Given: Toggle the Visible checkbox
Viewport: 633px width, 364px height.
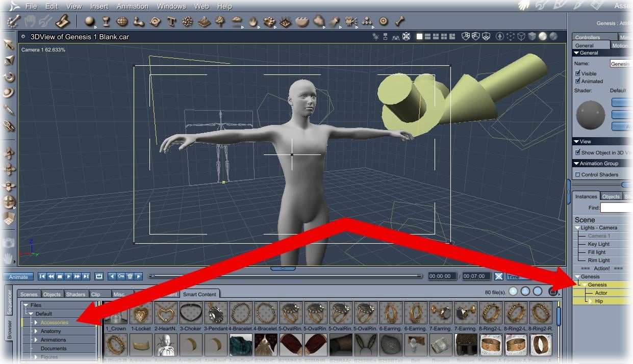Looking at the screenshot, I should (x=577, y=73).
